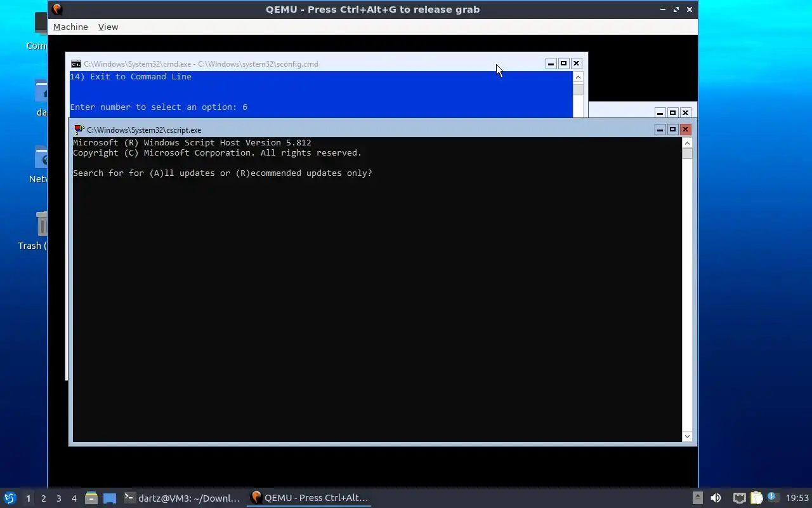Click the 'Search for for (A)ll updates' prompt

point(223,173)
